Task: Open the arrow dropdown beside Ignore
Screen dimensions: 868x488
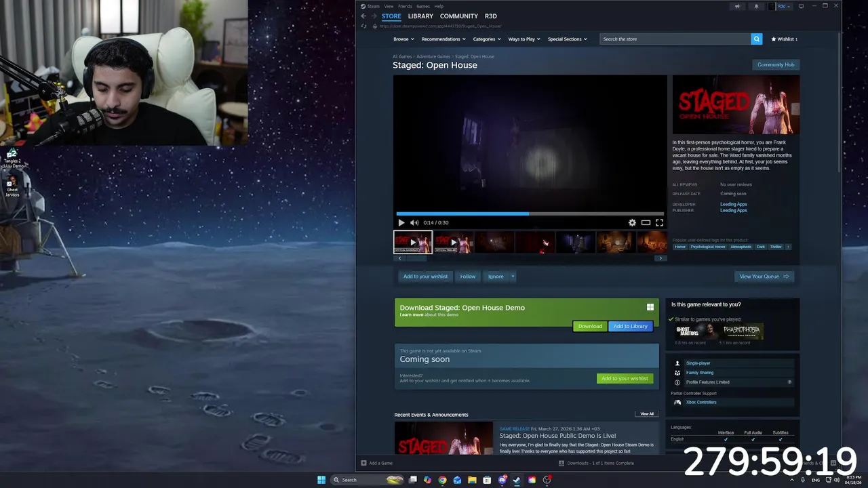Action: [x=513, y=276]
